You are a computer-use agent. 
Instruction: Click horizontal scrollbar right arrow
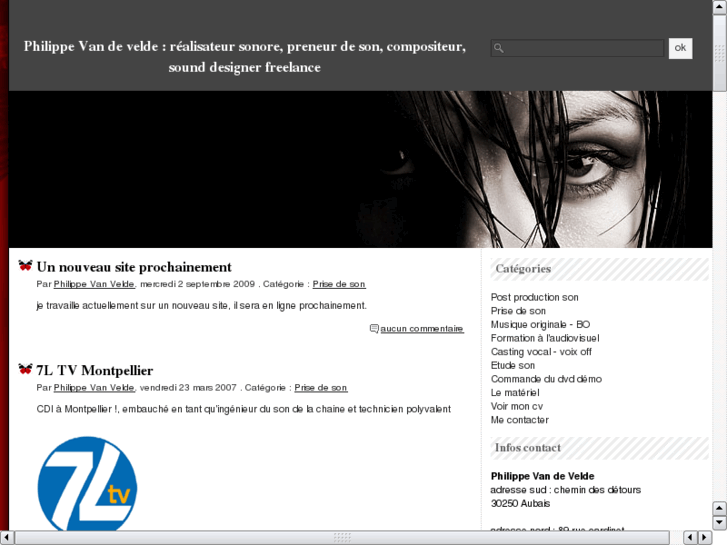point(705,537)
